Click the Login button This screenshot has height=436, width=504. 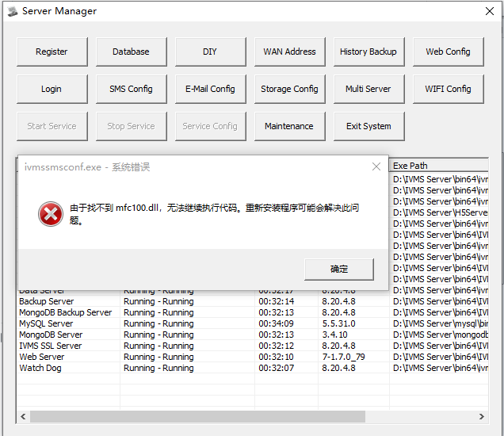(52, 89)
